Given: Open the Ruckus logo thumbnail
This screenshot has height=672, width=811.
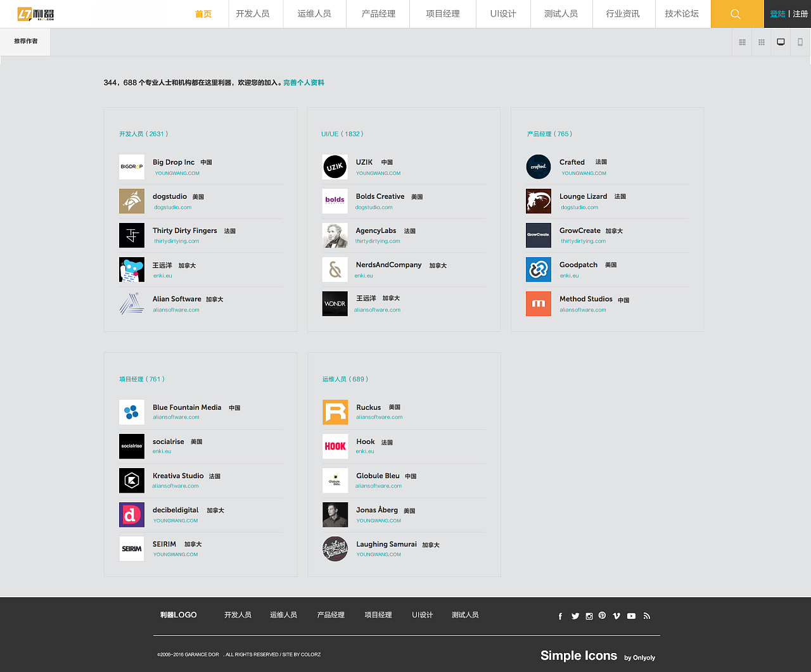Looking at the screenshot, I should click(x=335, y=412).
